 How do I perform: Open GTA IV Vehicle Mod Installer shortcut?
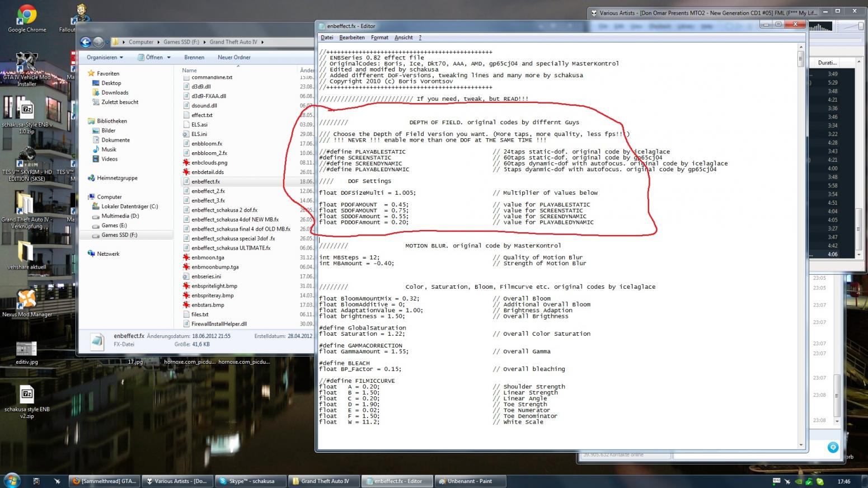(26, 68)
